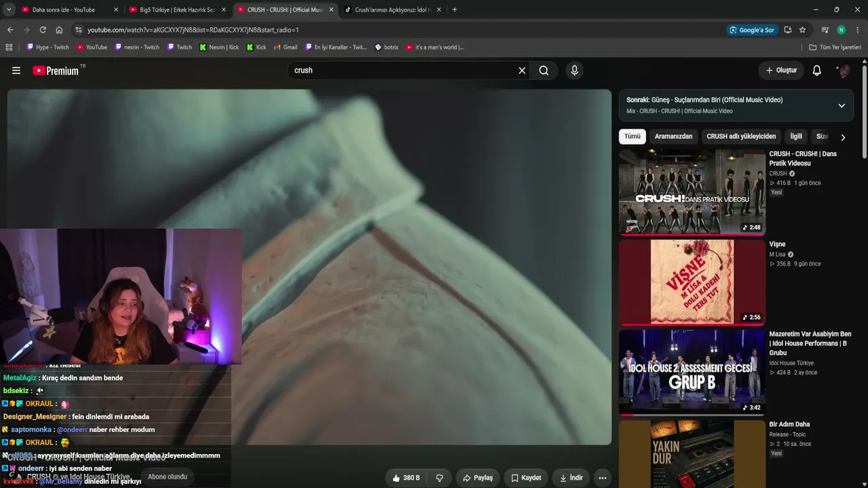Show more filter chips with the arrow

click(x=843, y=137)
